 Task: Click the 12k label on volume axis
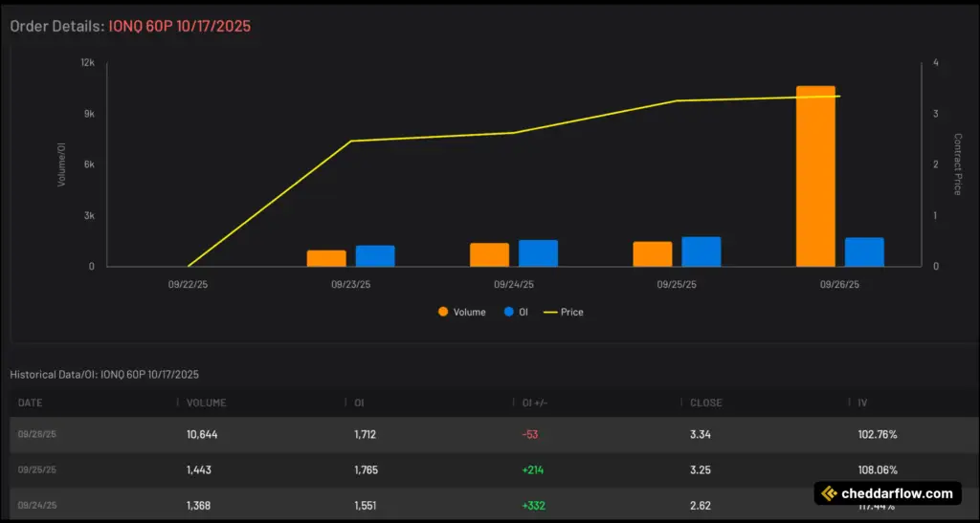(x=87, y=63)
